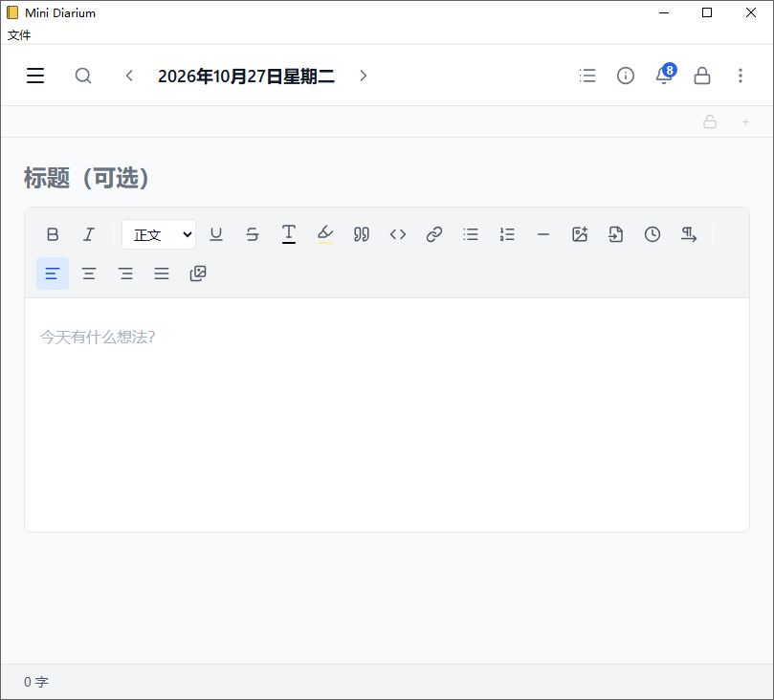
Task: Insert a hyperlink
Action: tap(434, 234)
